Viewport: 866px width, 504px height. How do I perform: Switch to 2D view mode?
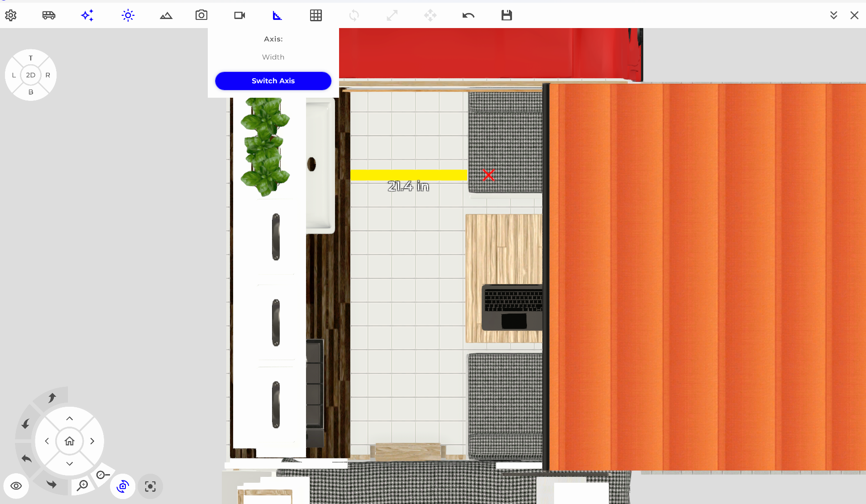coord(31,75)
